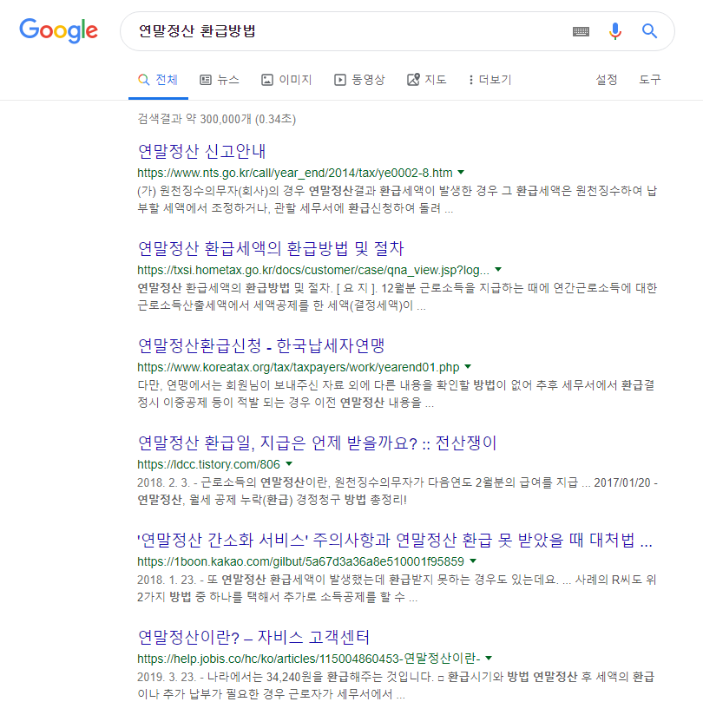Open 연말정산이란? – 자비스 고객센터 result
The image size is (703, 728).
pyautogui.click(x=253, y=637)
